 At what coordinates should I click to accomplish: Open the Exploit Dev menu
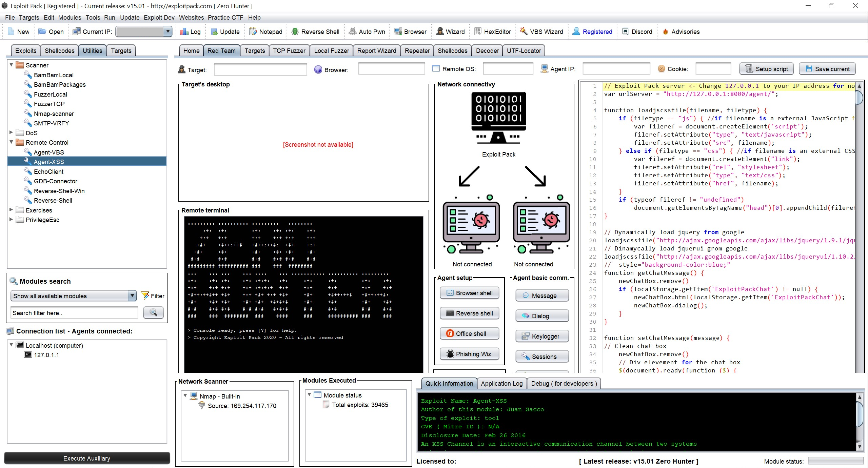(159, 17)
